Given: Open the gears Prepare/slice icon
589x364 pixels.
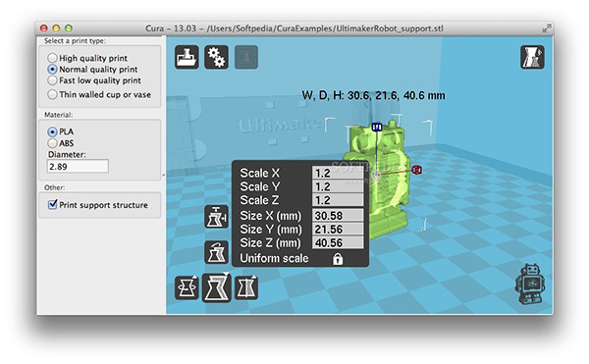Looking at the screenshot, I should (216, 57).
